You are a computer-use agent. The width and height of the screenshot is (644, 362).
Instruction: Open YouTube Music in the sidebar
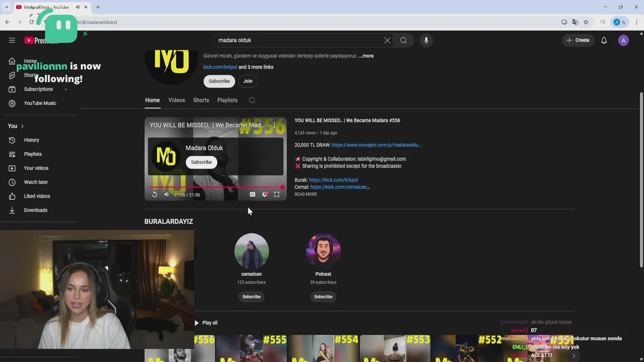tap(40, 103)
